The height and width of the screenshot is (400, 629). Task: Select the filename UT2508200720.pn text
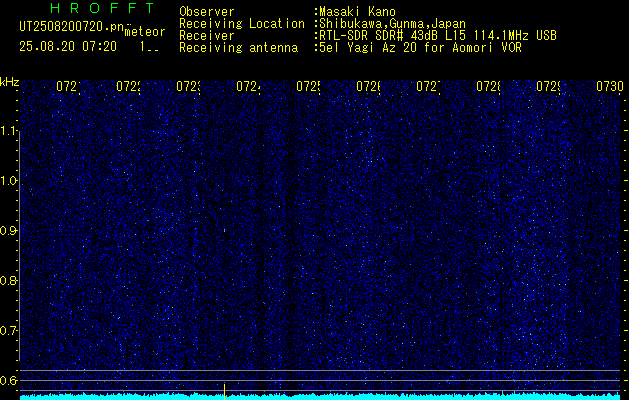(x=71, y=27)
